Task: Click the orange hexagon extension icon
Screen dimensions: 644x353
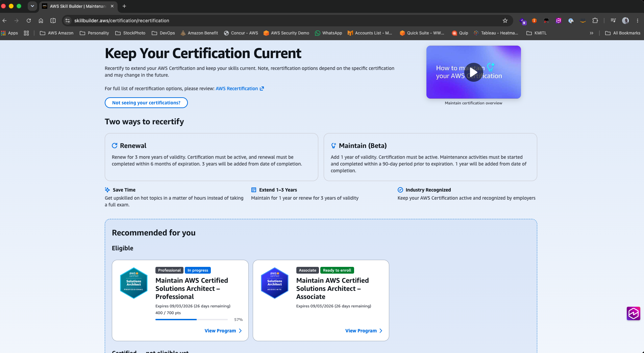Action: (534, 21)
